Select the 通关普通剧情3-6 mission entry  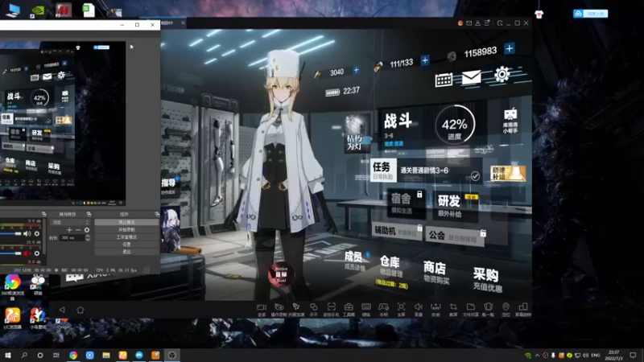[440, 171]
